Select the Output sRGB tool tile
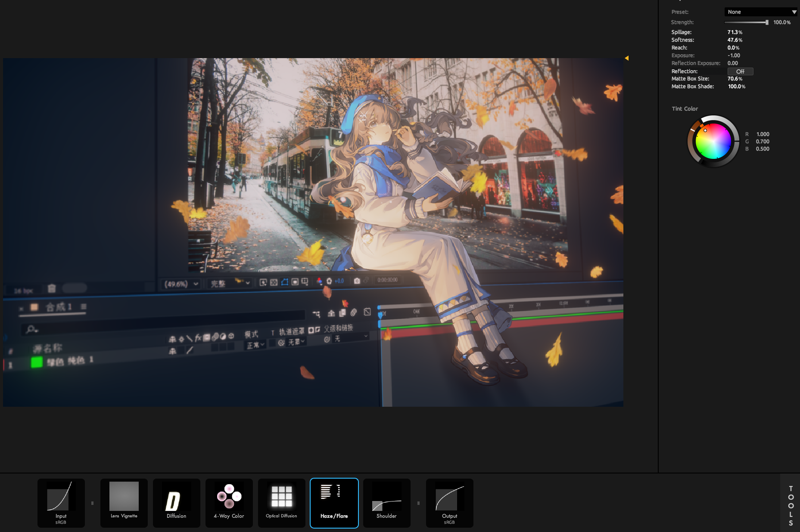Image resolution: width=800 pixels, height=532 pixels. point(450,503)
